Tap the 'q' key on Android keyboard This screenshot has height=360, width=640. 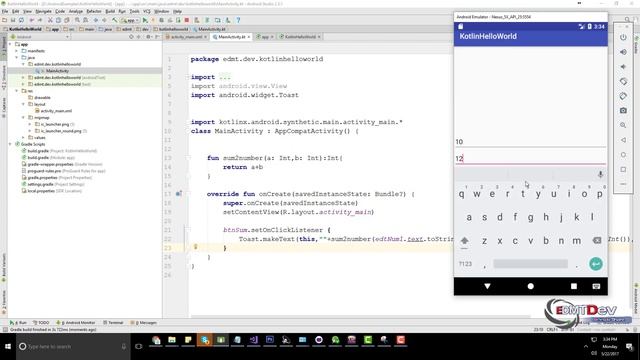coord(461,194)
